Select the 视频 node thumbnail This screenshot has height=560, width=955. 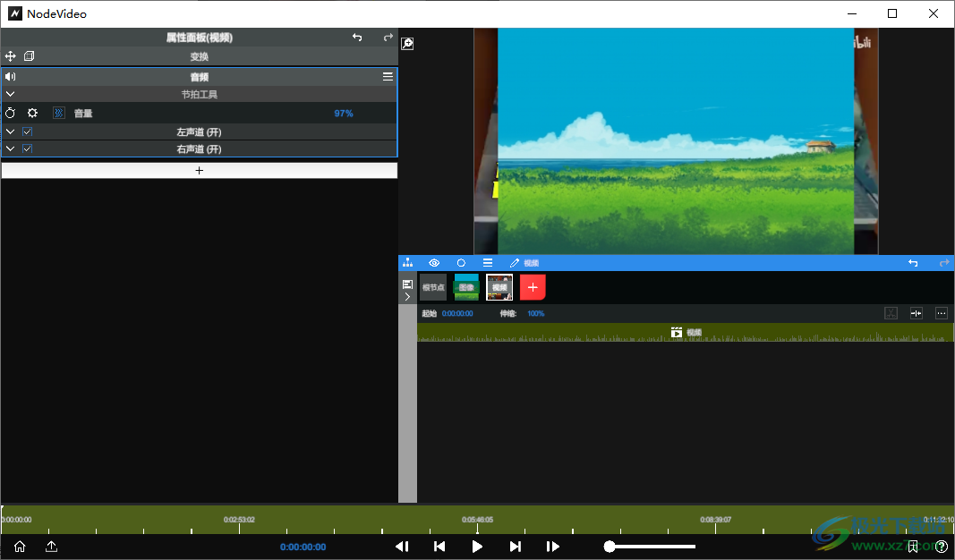coord(499,287)
